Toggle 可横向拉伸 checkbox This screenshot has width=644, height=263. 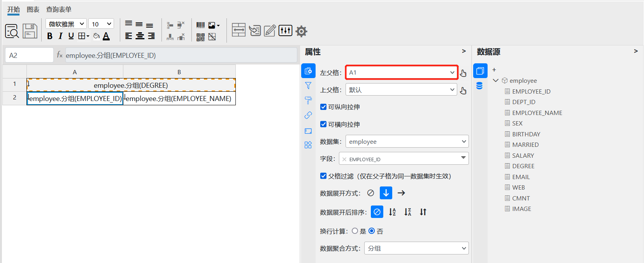[x=323, y=124]
